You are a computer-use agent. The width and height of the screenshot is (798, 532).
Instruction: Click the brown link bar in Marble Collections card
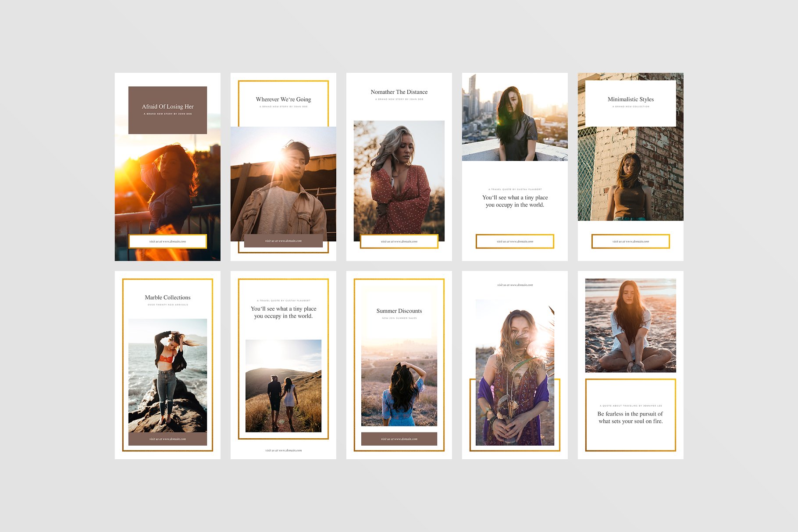click(167, 439)
